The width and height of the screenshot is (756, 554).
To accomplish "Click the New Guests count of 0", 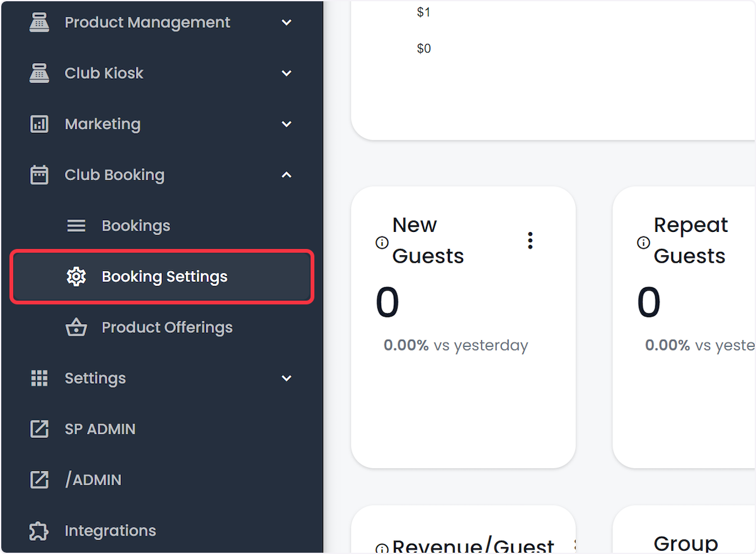I will coord(387,303).
